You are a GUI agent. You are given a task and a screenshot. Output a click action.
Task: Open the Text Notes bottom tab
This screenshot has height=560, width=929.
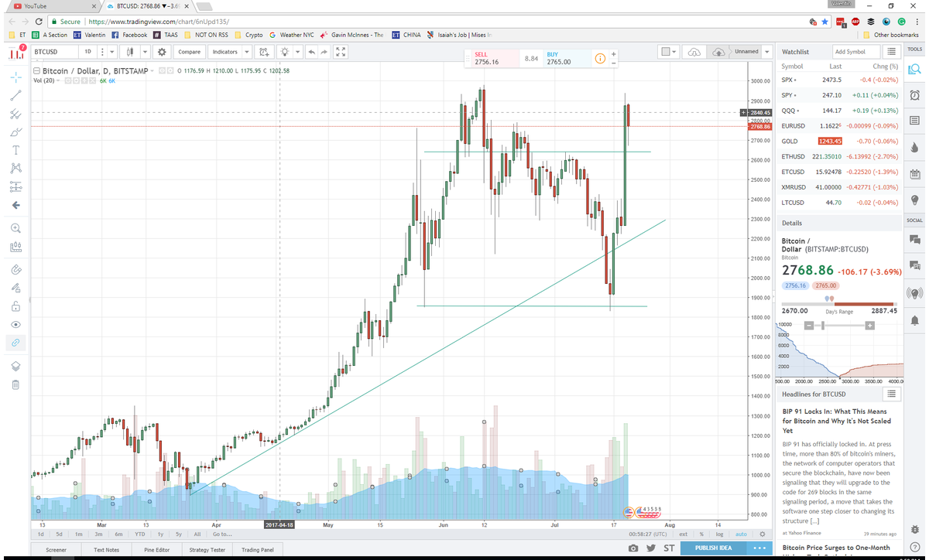tap(106, 549)
